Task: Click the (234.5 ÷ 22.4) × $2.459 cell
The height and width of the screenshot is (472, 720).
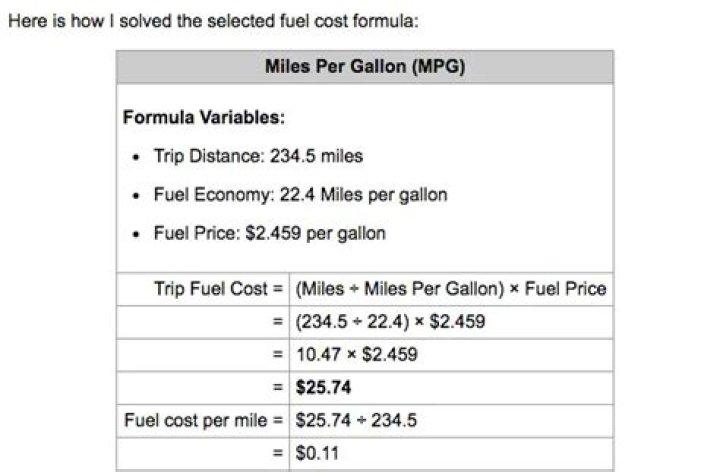Action: 378,322
